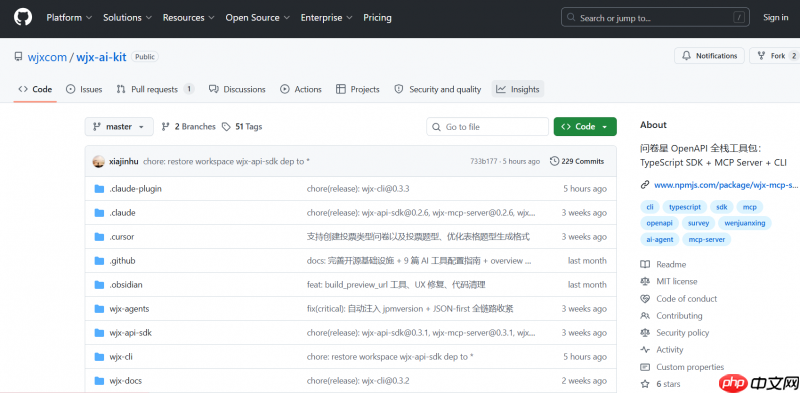
Task: Expand the Open Source menu
Action: click(258, 17)
